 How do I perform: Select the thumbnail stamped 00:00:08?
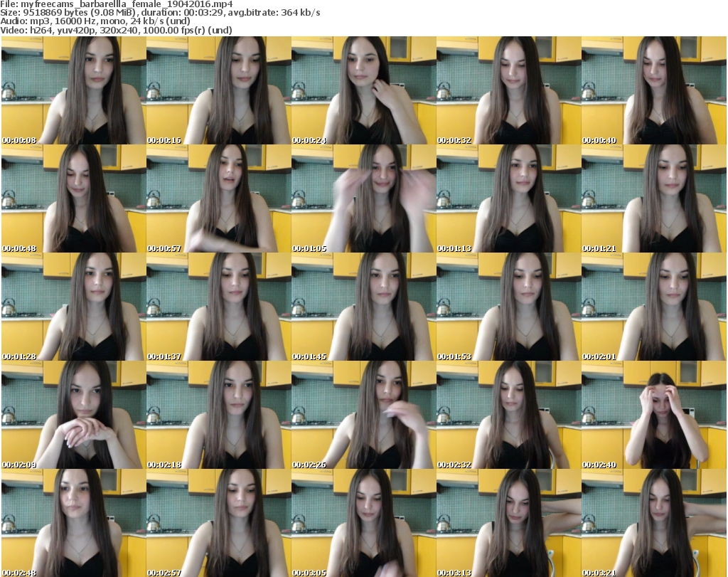point(74,90)
